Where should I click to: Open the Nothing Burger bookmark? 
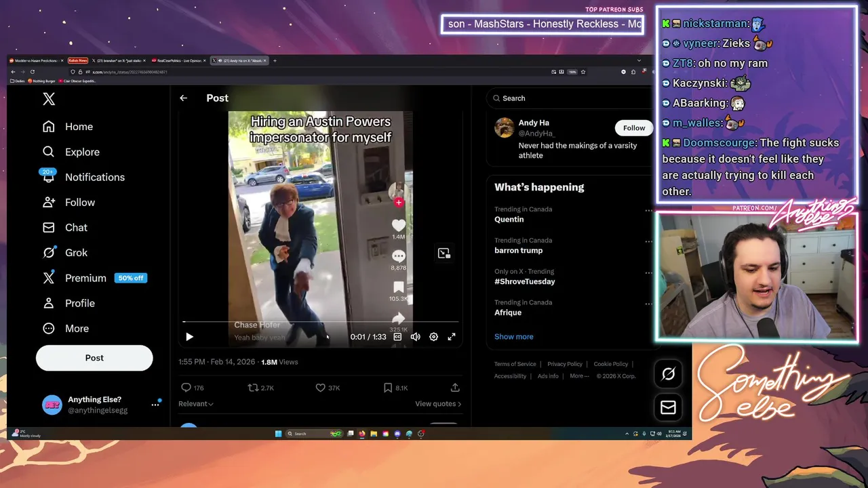[42, 81]
